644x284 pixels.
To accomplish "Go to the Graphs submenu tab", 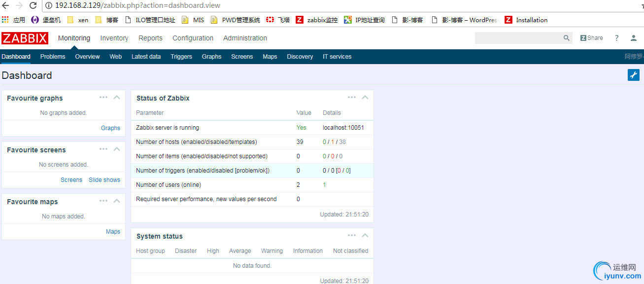I will tap(211, 57).
